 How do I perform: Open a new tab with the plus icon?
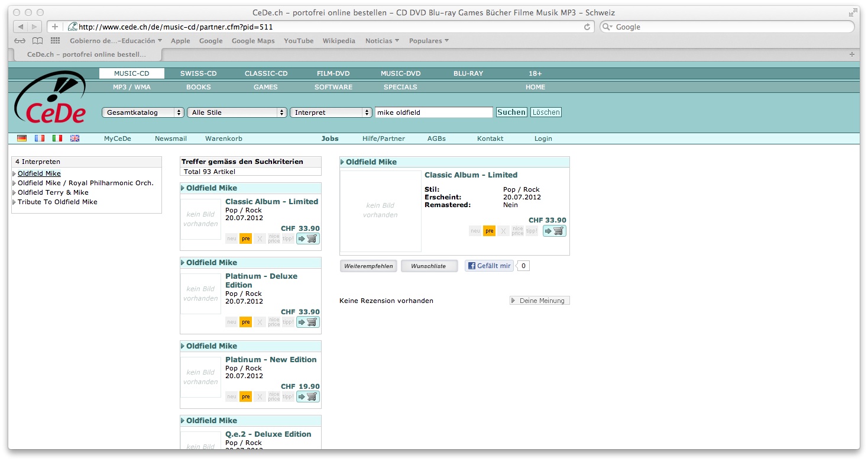(x=852, y=54)
